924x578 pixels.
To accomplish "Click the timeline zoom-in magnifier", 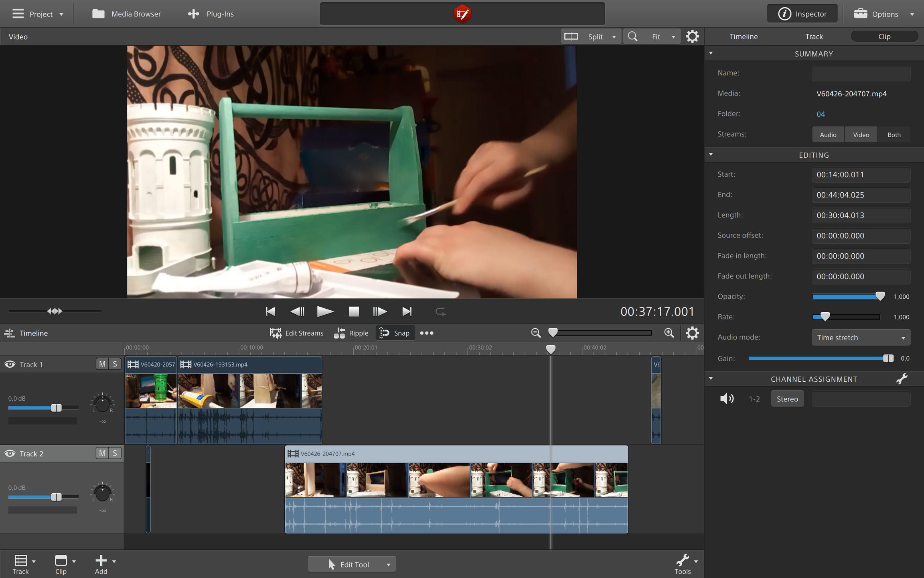I will tap(669, 333).
